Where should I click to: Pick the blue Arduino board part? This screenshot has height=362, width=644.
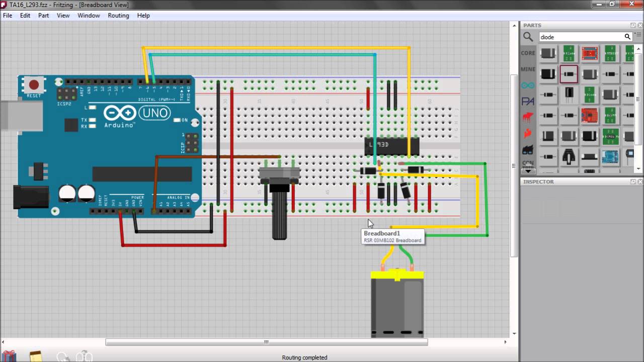pos(610,156)
